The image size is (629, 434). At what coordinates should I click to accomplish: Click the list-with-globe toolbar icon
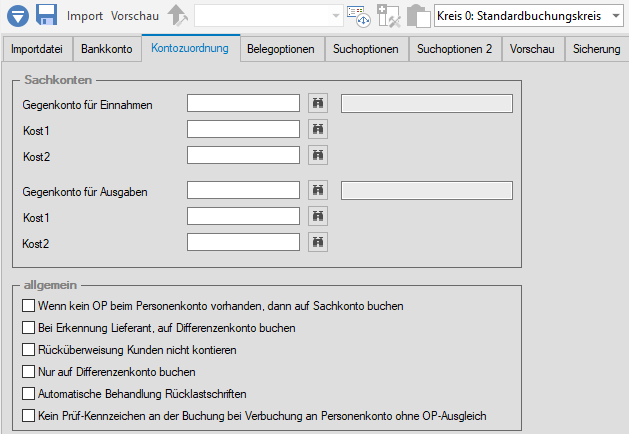[358, 16]
